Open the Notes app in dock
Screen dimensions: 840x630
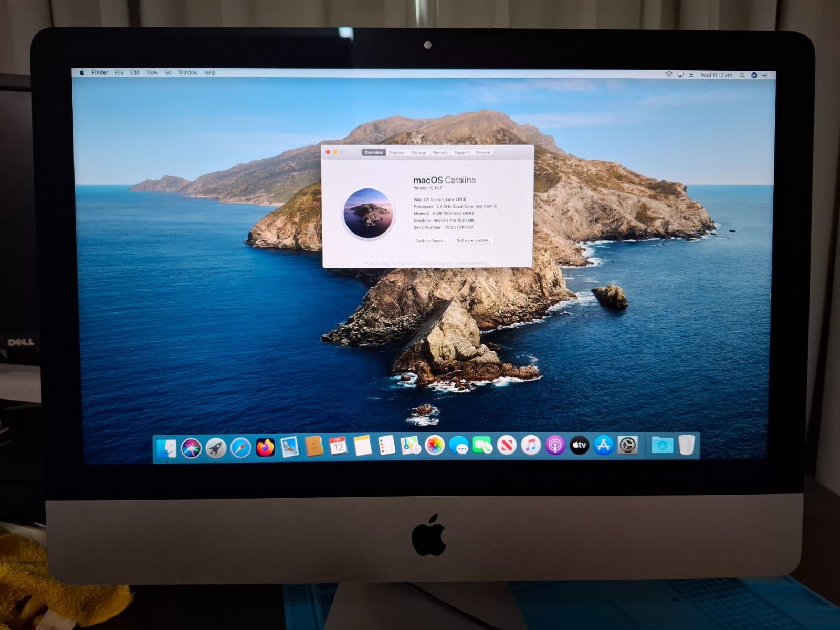[x=363, y=446]
